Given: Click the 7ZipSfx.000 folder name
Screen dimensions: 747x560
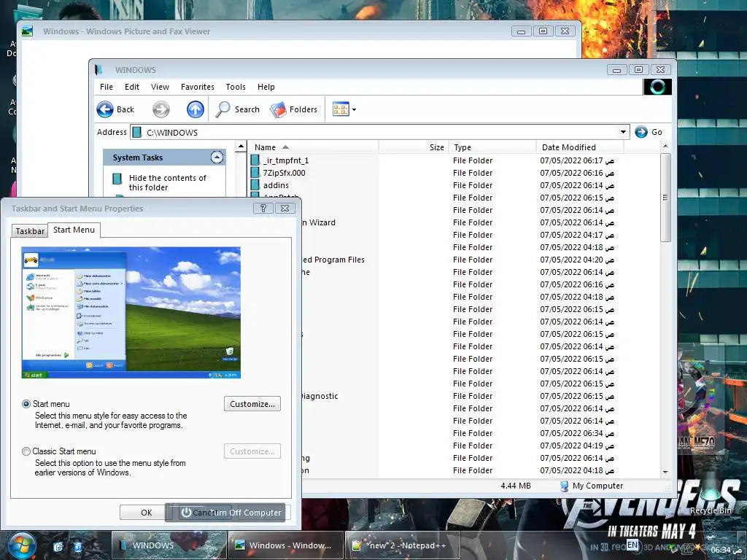Looking at the screenshot, I should coord(284,173).
